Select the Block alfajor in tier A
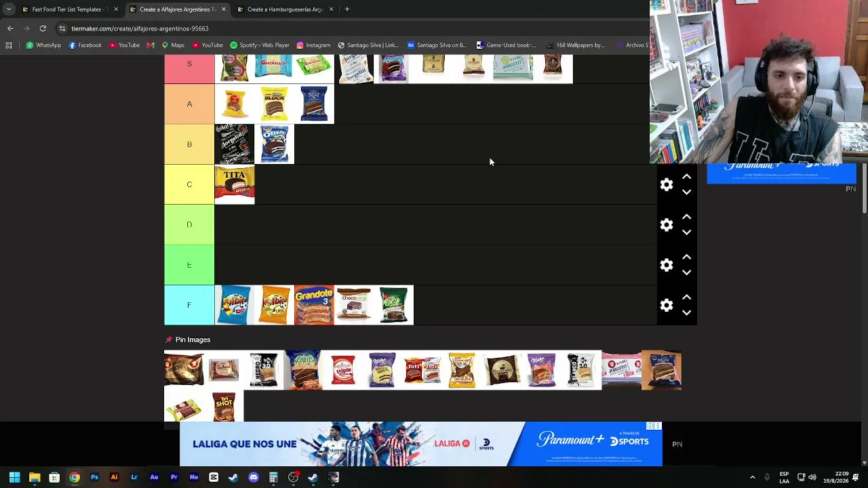This screenshot has height=488, width=868. click(x=275, y=104)
